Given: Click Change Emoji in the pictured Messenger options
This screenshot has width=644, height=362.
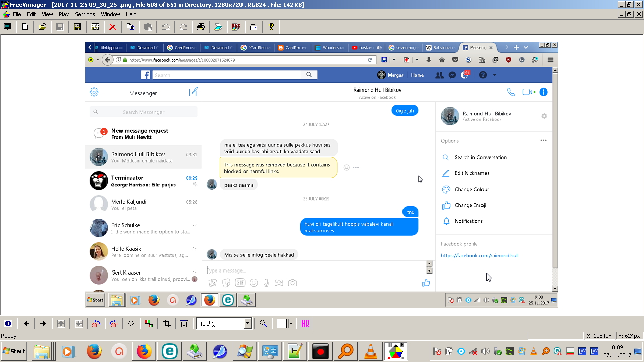Looking at the screenshot, I should tap(470, 205).
